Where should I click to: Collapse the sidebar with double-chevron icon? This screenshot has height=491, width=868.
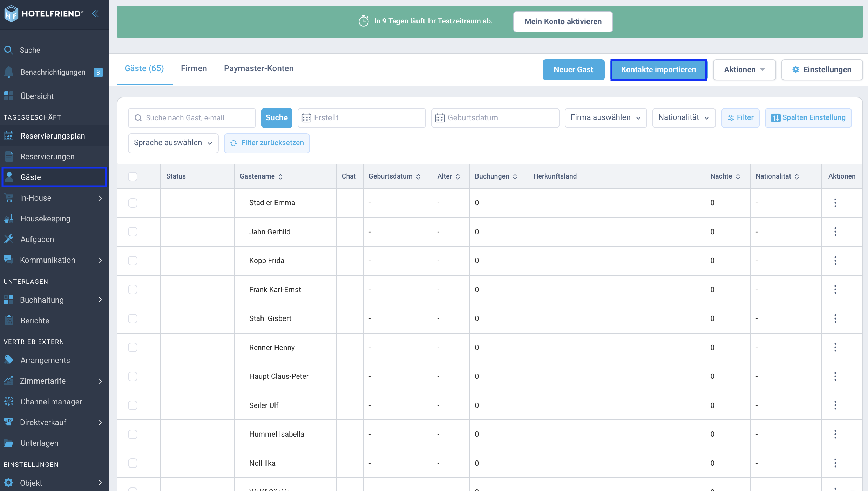point(95,14)
